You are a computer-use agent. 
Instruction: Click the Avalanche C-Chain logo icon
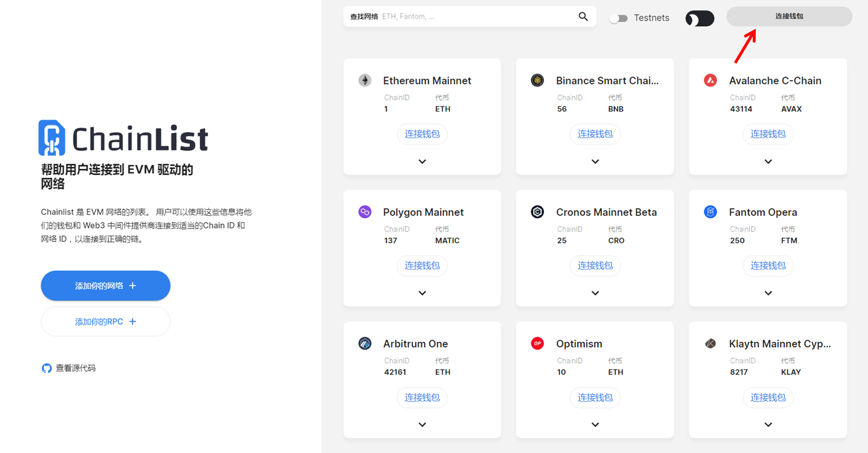pyautogui.click(x=711, y=80)
